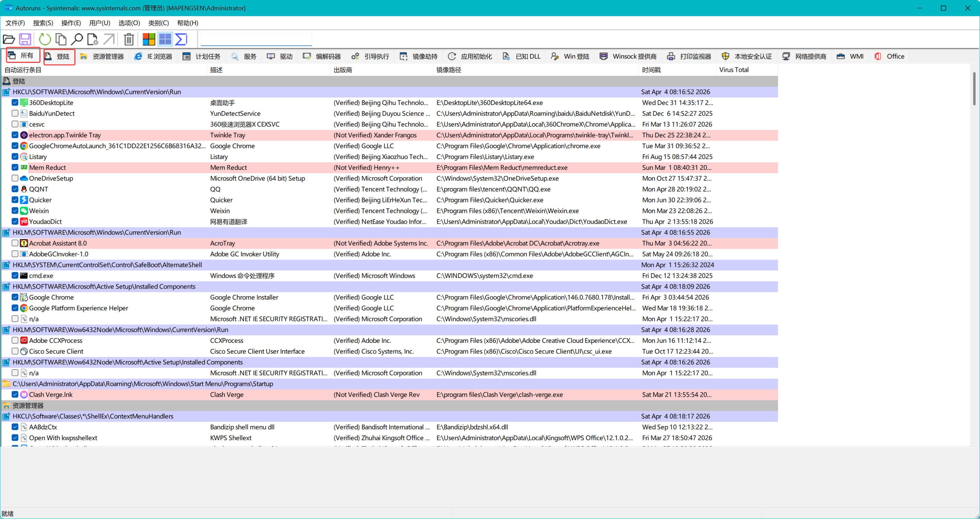Click the magnifying glass Find icon
980x519 pixels.
click(x=77, y=39)
